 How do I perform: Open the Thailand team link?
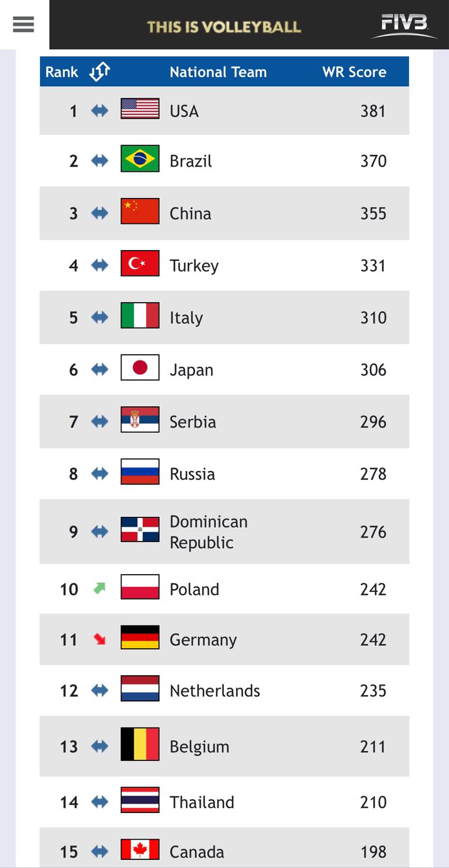(x=202, y=802)
